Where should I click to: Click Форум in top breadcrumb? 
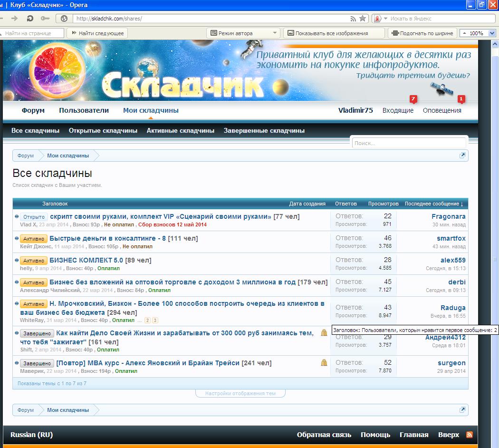[26, 156]
